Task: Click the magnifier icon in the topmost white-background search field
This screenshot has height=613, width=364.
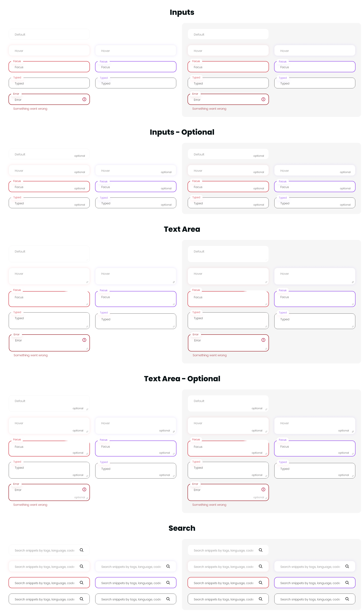Action: click(x=81, y=550)
